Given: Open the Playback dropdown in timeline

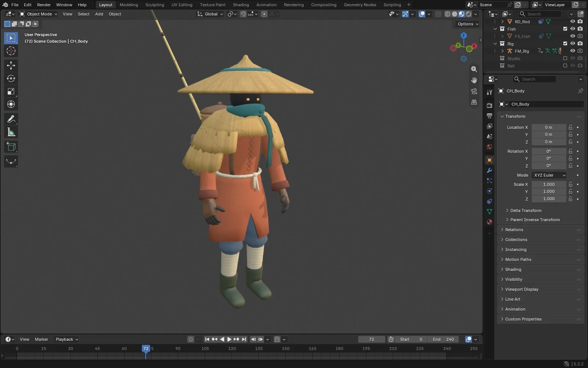Looking at the screenshot, I should (67, 339).
